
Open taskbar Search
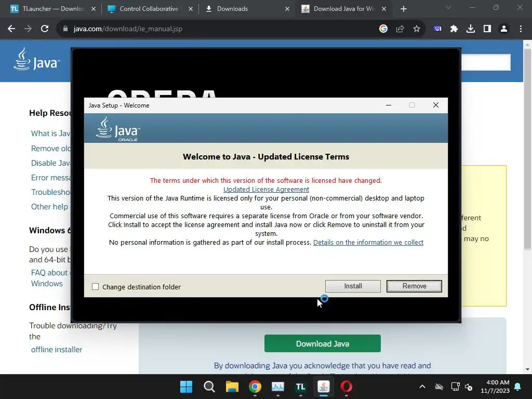point(209,387)
